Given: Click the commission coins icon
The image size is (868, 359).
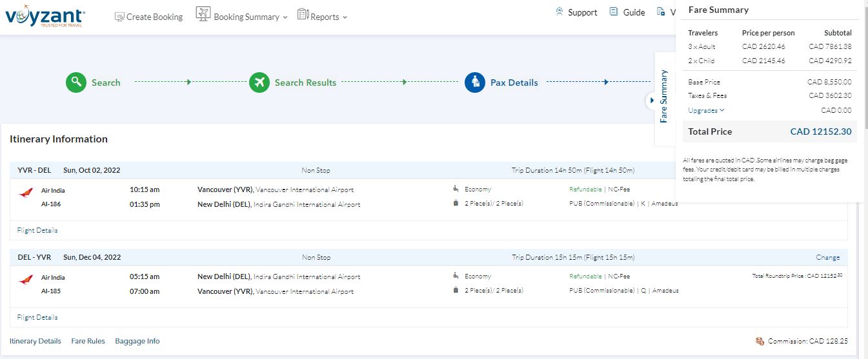Looking at the screenshot, I should click(x=760, y=341).
